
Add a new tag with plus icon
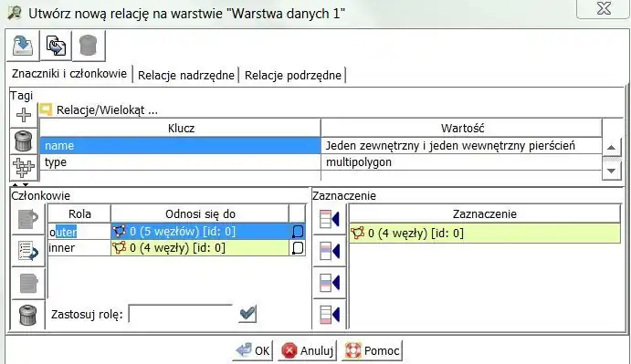pos(24,115)
